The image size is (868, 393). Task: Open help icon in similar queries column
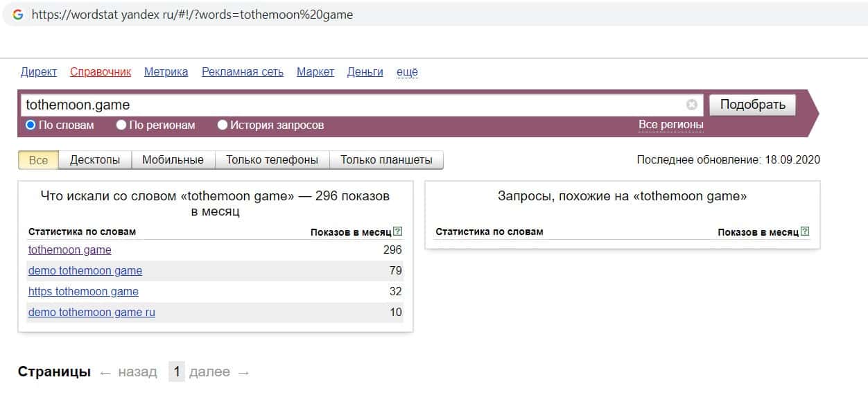pyautogui.click(x=805, y=232)
